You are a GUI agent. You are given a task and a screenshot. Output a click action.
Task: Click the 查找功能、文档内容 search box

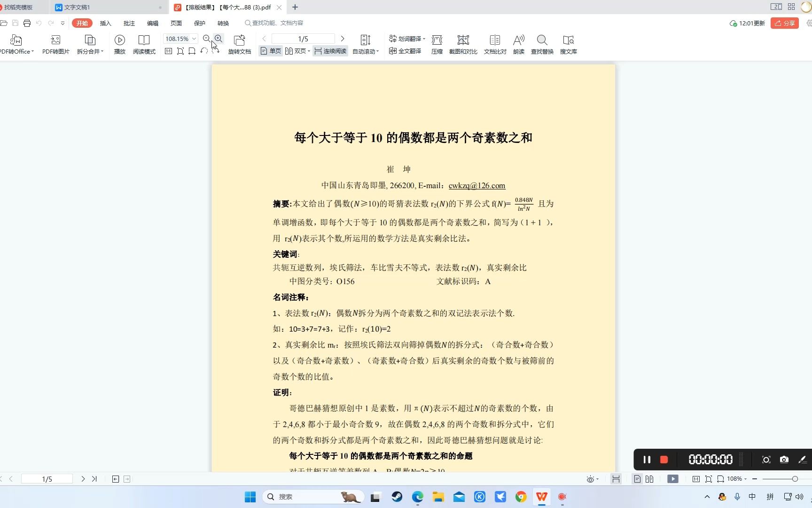pos(274,23)
